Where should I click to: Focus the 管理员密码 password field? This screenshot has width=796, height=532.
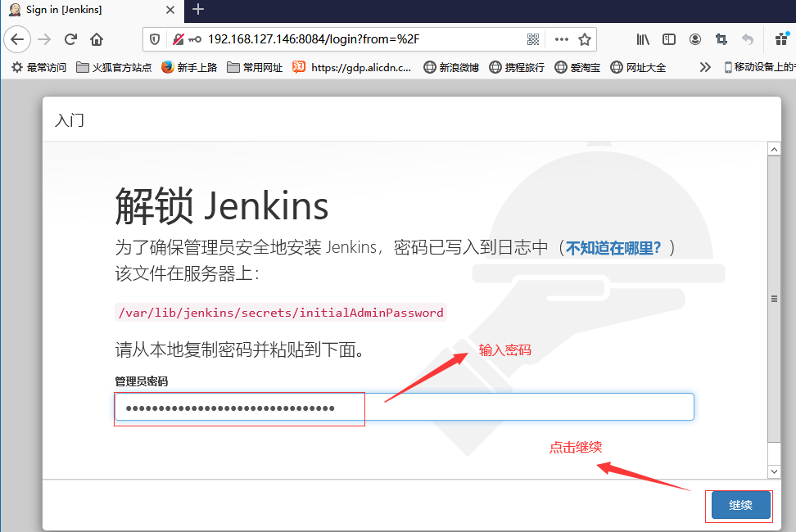point(404,407)
